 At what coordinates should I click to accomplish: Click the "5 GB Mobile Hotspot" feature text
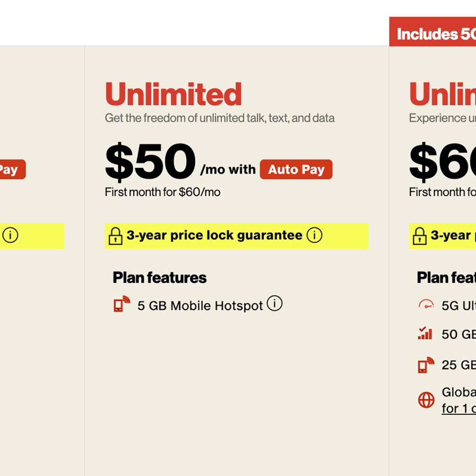pos(200,306)
